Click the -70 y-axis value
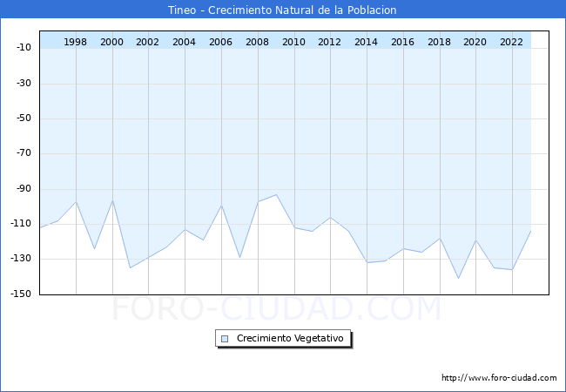Screen dimensions: 566x392 pos(24,153)
